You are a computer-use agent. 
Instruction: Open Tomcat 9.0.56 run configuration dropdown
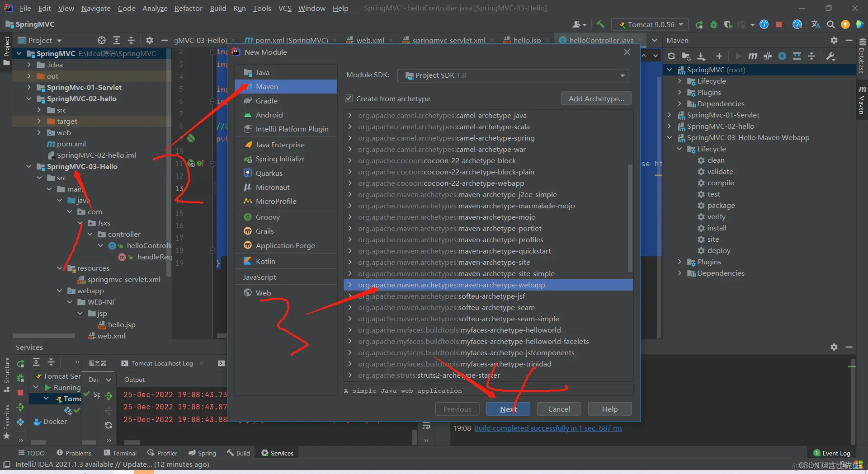(650, 24)
